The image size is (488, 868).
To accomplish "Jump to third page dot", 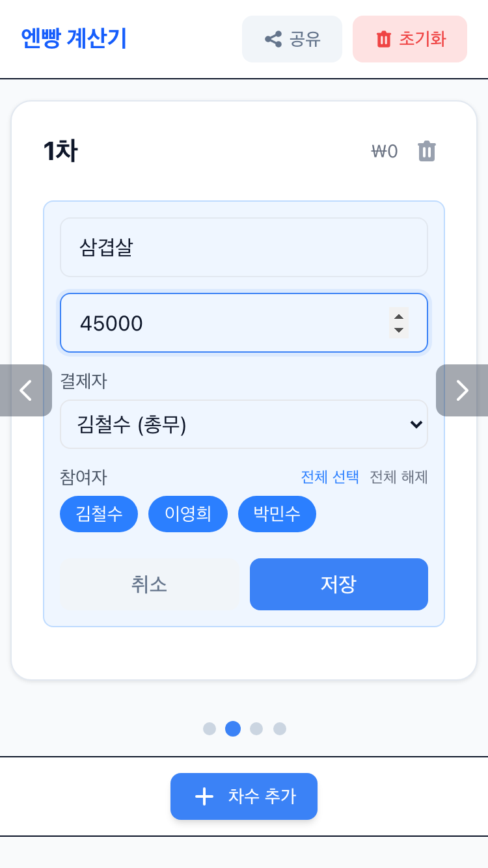I will point(256,729).
